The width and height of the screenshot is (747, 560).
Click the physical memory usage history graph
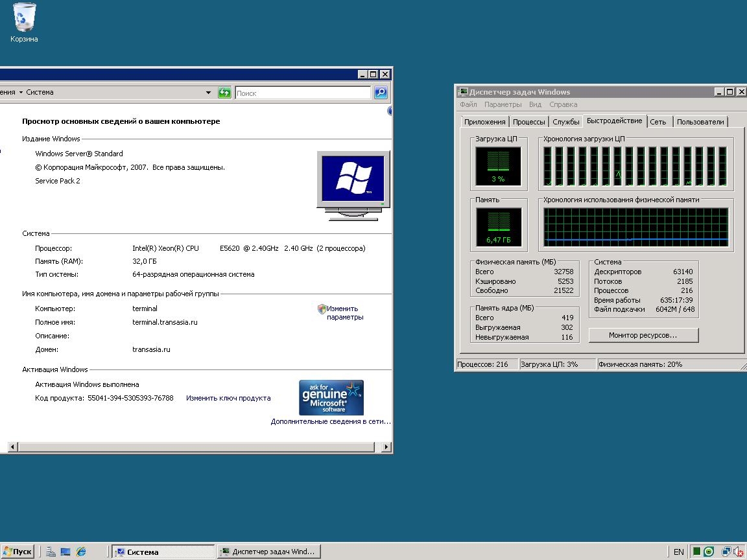(x=635, y=227)
